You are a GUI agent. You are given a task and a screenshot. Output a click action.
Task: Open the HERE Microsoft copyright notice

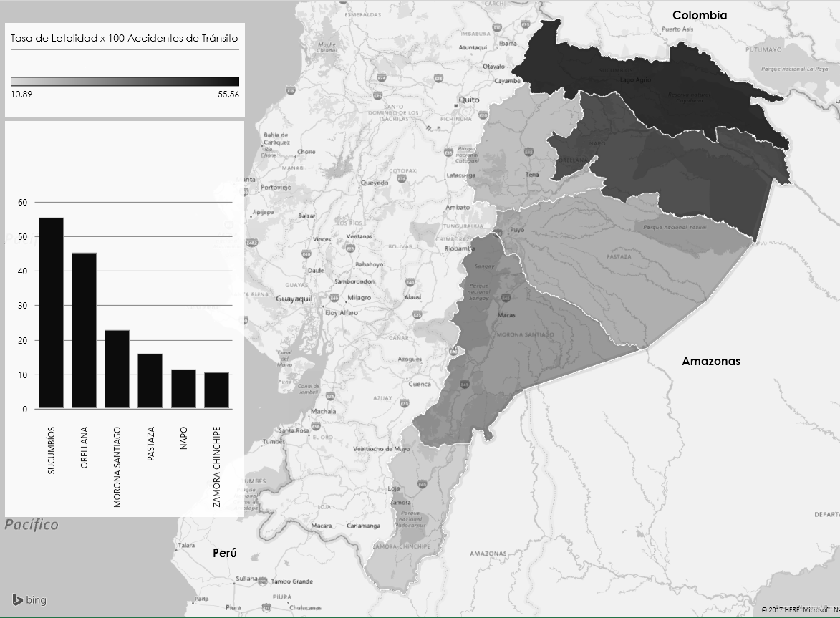(799, 609)
